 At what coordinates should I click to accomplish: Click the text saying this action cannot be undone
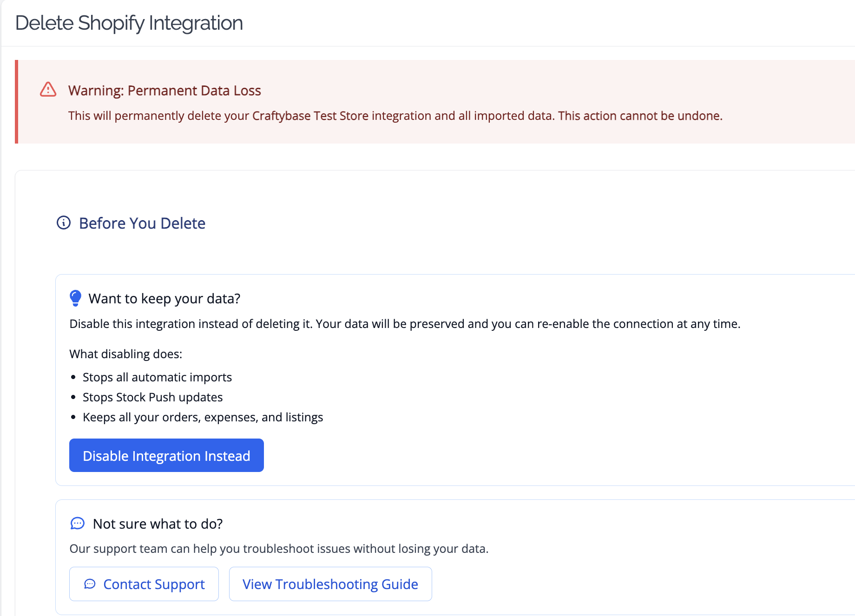(x=640, y=116)
